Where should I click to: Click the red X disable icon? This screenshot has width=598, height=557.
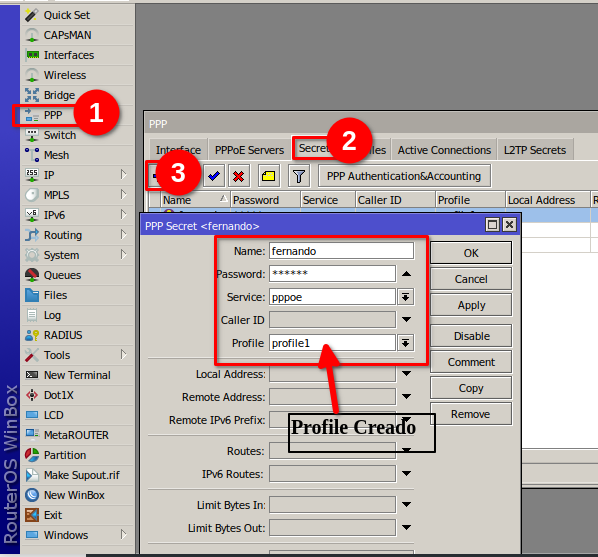tap(239, 176)
